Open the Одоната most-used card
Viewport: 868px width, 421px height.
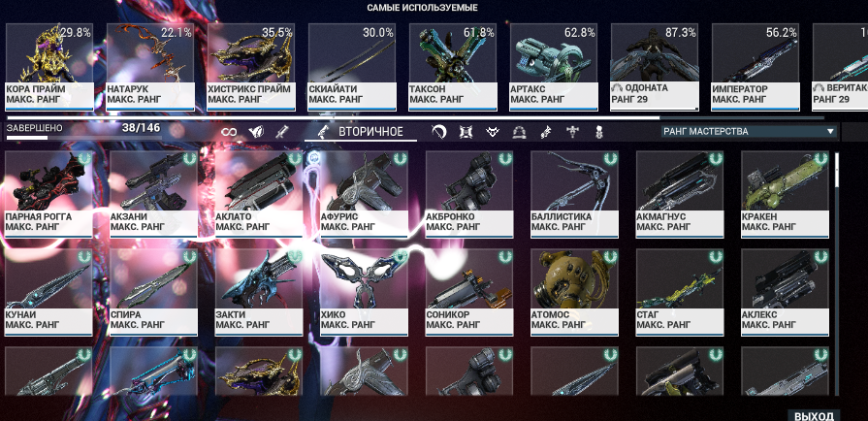(x=655, y=68)
